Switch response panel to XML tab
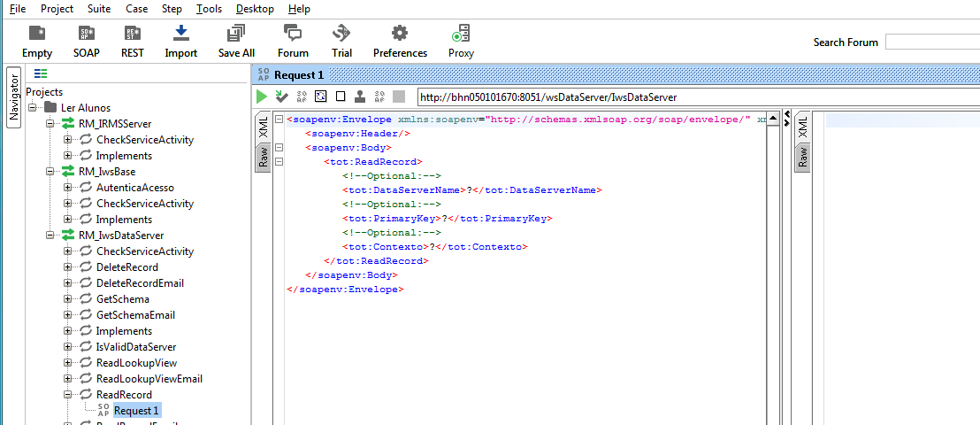This screenshot has width=980, height=425. click(803, 127)
